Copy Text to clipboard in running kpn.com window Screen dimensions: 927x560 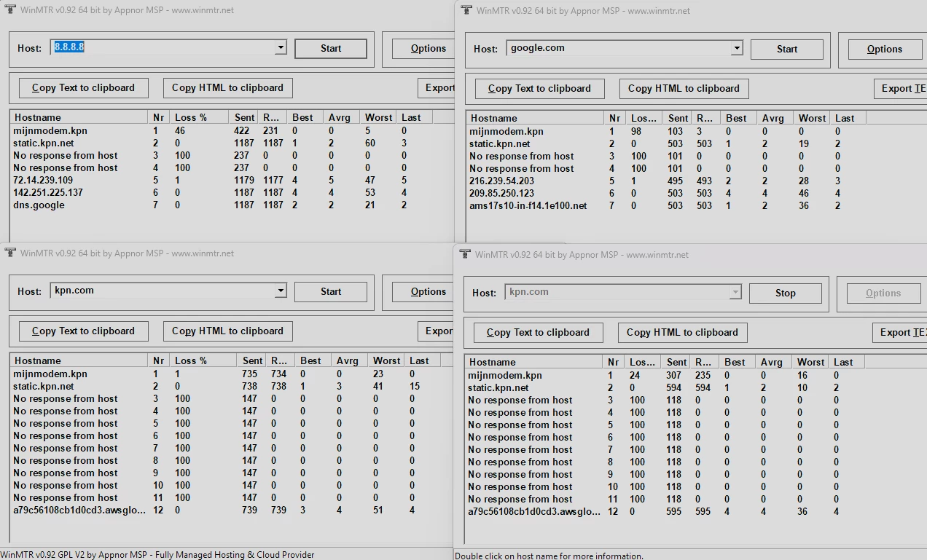tap(538, 333)
